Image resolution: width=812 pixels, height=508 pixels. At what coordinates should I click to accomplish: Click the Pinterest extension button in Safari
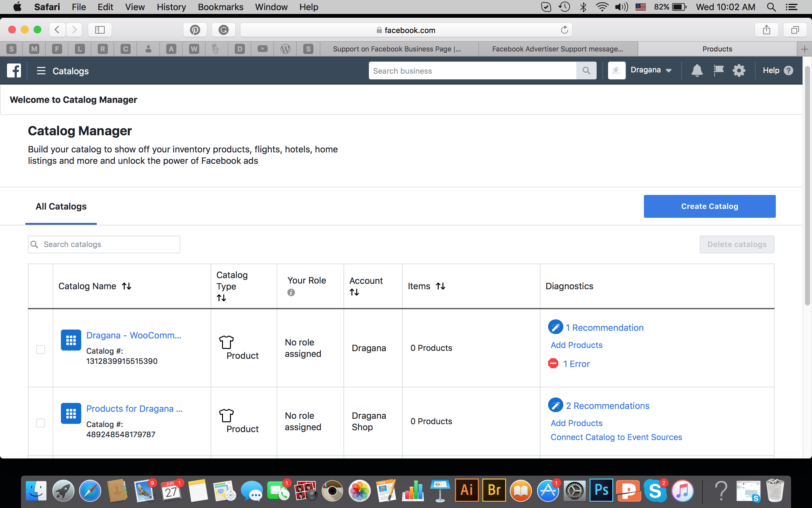pos(195,30)
